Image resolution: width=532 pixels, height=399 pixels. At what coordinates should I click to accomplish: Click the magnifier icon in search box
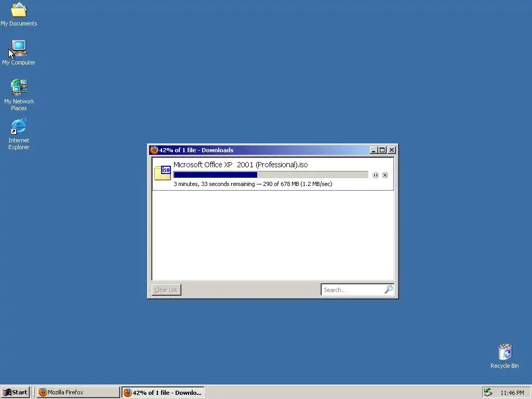coord(389,289)
